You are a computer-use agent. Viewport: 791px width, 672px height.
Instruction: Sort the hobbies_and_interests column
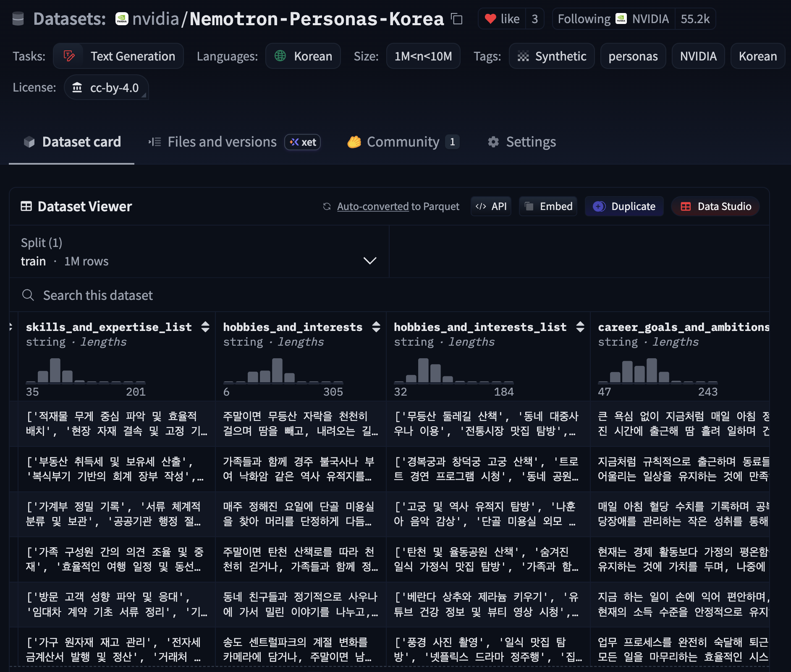click(x=376, y=327)
